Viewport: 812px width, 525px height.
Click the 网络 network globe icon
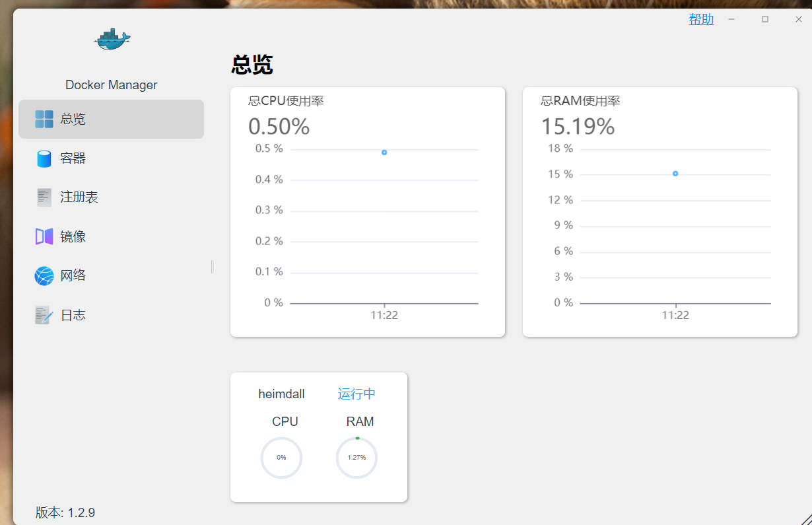pyautogui.click(x=44, y=276)
